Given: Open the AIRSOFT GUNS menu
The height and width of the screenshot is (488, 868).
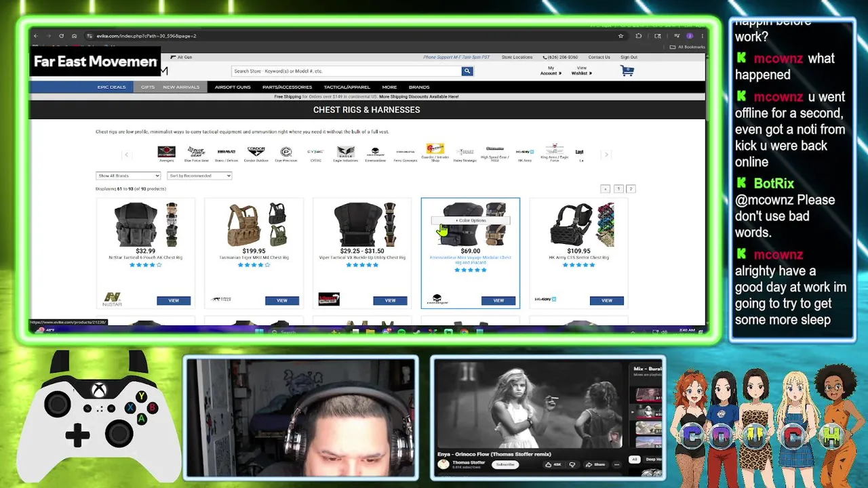Looking at the screenshot, I should [233, 87].
